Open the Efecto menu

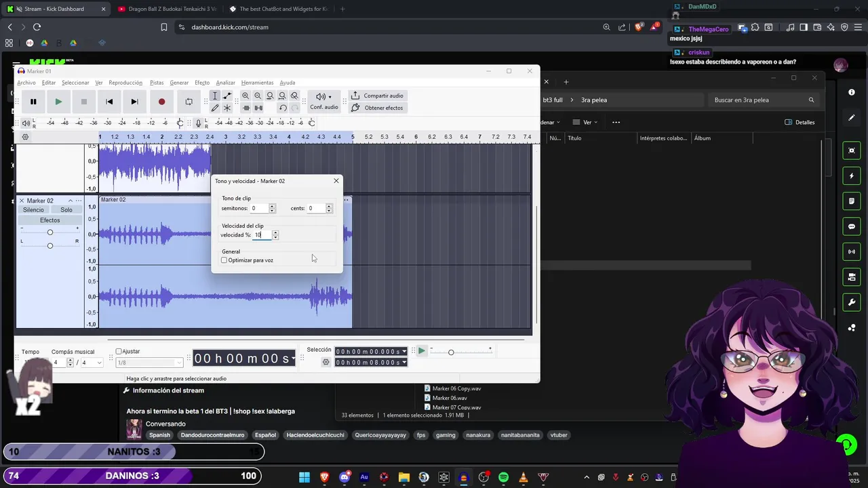coord(202,83)
